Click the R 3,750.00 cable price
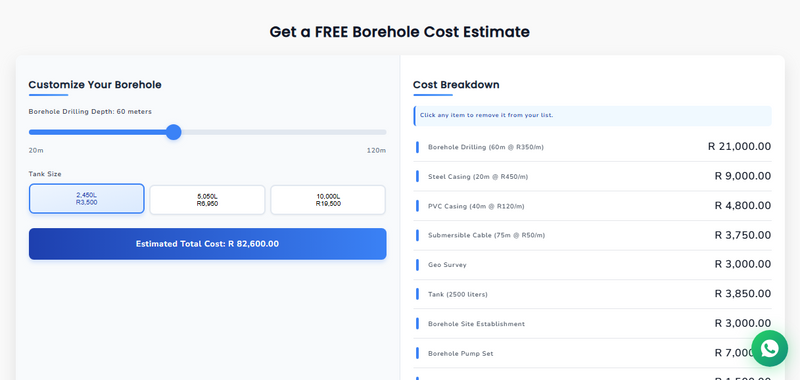Image resolution: width=800 pixels, height=380 pixels. [x=742, y=235]
